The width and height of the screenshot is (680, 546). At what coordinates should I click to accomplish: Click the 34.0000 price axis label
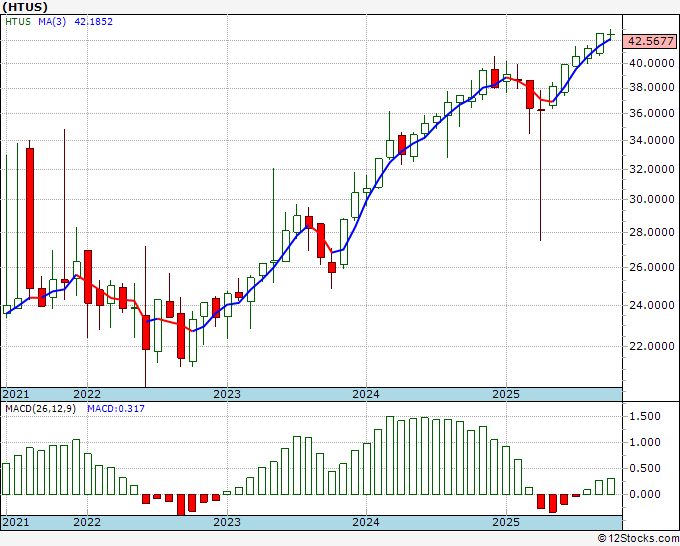tap(651, 140)
